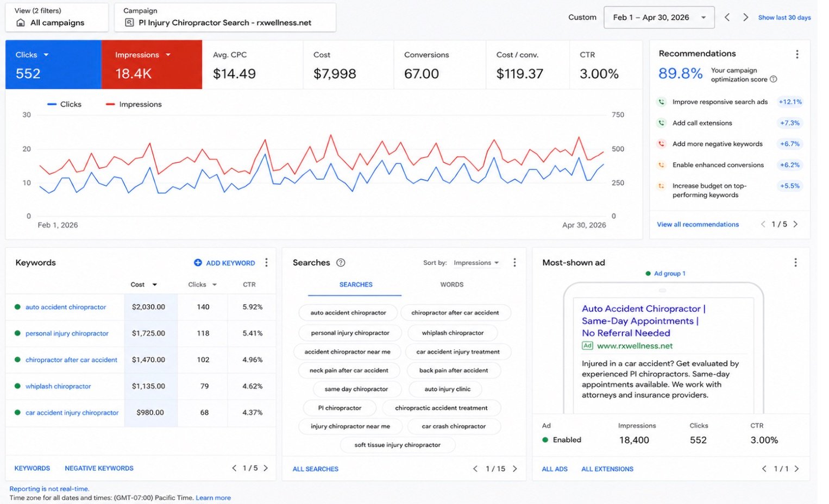Click status dot for whiplash chiropractor keyword

pos(17,386)
